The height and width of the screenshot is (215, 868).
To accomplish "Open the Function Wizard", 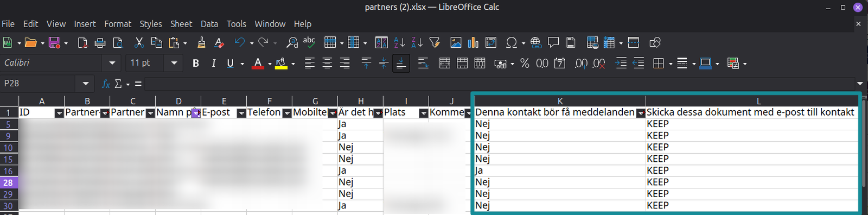I will (106, 84).
